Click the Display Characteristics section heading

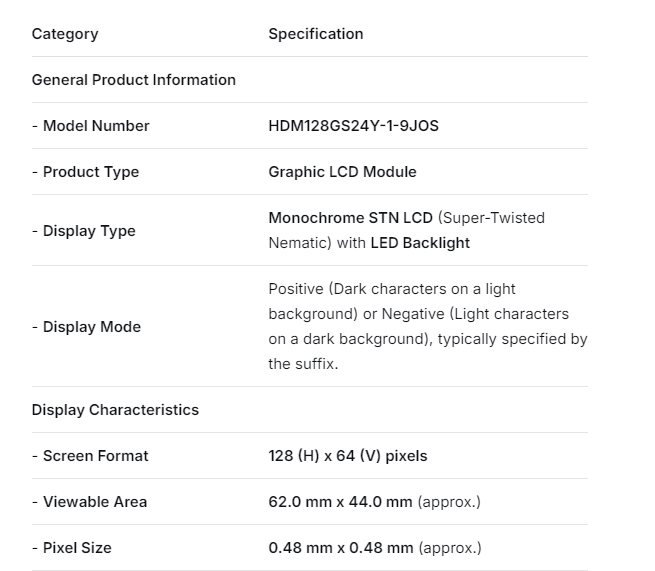(x=115, y=410)
